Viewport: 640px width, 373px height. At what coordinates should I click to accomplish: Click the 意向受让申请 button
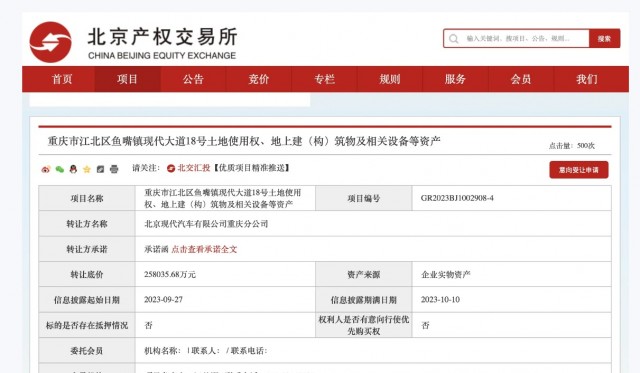[x=579, y=170]
